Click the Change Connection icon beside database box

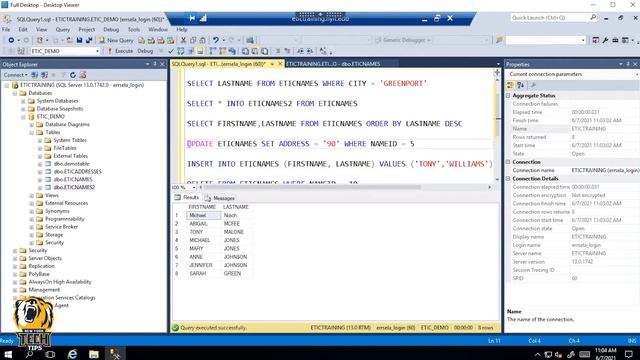20,51
